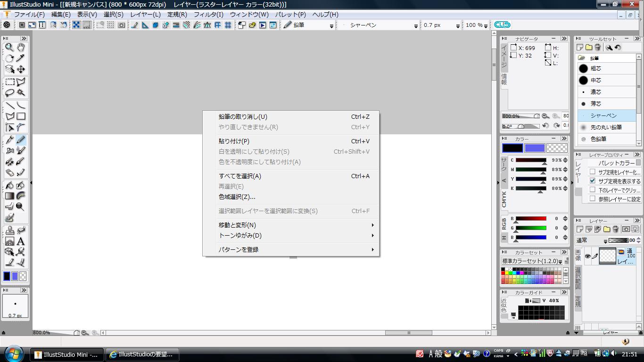This screenshot has height=362, width=644.
Task: Uncheck サブ定規を表示する checkbox
Action: (593, 181)
